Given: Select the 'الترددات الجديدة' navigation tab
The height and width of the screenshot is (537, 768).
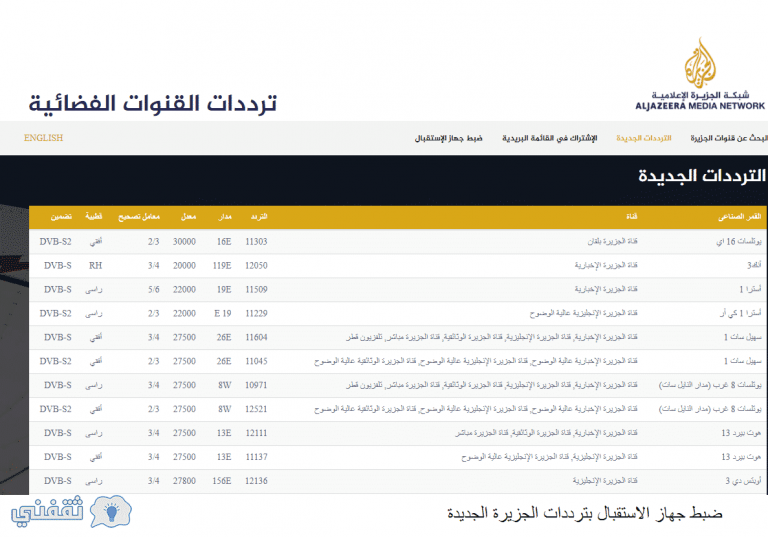Looking at the screenshot, I should coord(644,138).
